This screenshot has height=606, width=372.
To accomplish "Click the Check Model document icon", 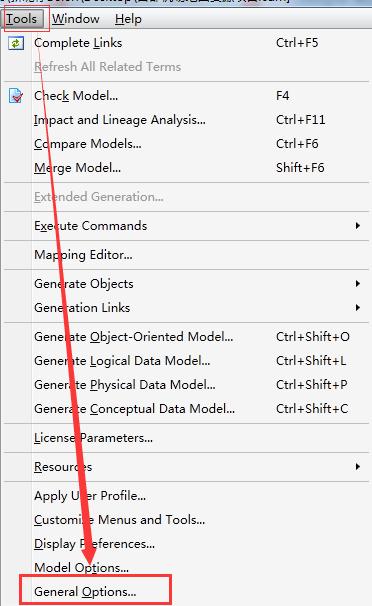I will [16, 96].
